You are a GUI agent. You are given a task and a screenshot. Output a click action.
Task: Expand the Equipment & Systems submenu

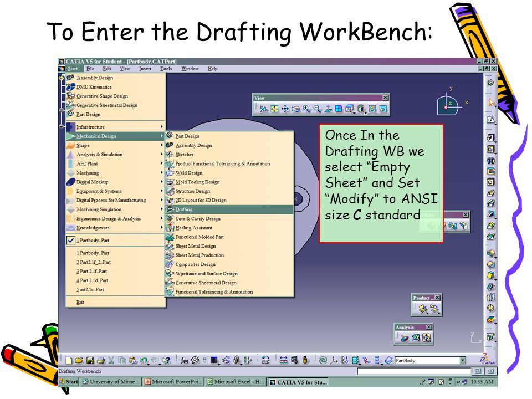point(115,191)
